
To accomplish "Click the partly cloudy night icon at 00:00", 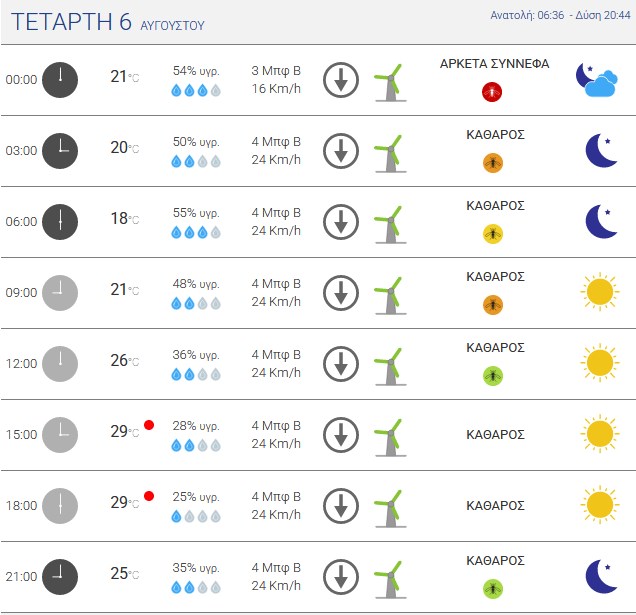I will (596, 80).
